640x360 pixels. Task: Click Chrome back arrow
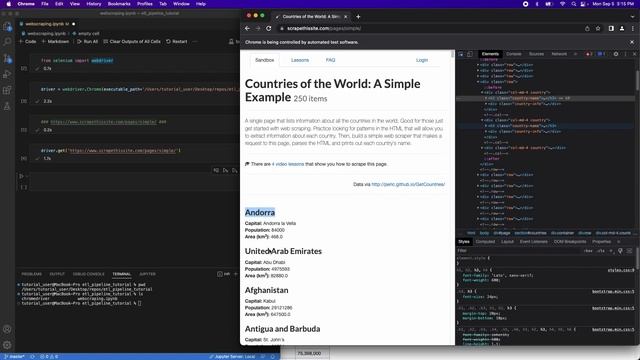(x=247, y=29)
